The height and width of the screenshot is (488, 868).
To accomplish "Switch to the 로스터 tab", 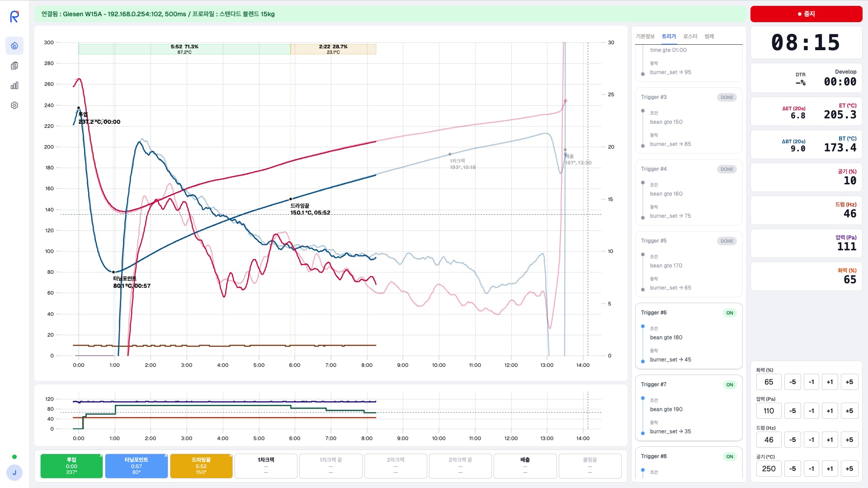I will (690, 37).
